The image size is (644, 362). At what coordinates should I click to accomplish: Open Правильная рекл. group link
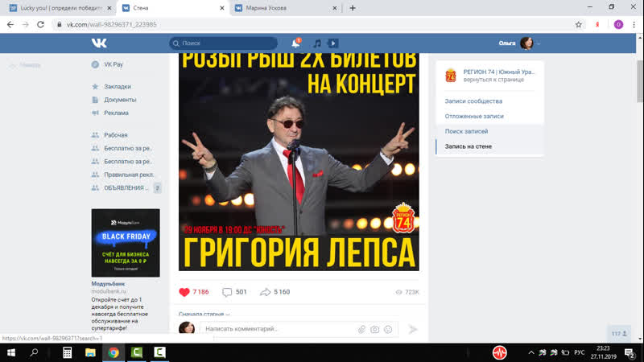tap(129, 175)
